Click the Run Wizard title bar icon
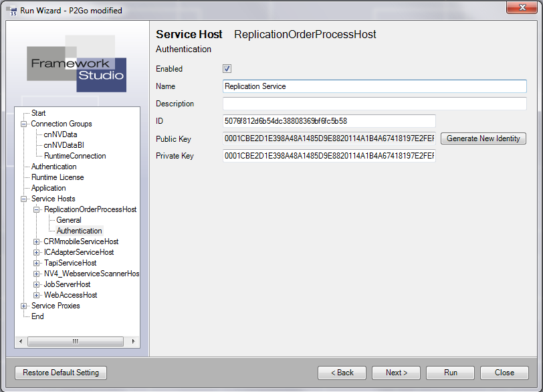Viewport: 543px width, 392px height. coord(11,11)
